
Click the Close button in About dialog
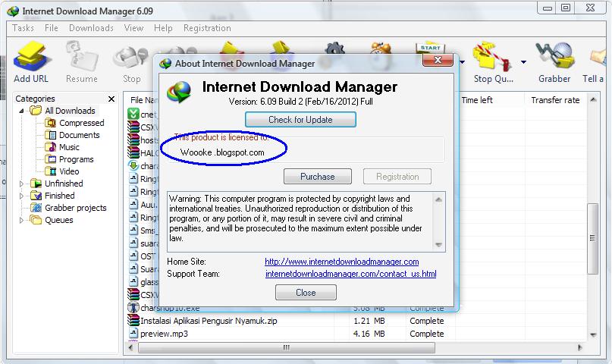point(306,292)
